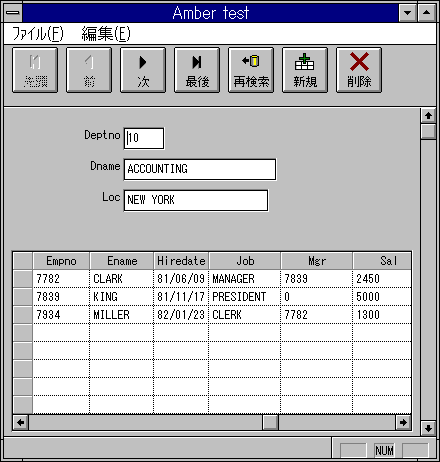This screenshot has height=462, width=440.
Task: Click the Deptno input field
Action: coord(144,138)
